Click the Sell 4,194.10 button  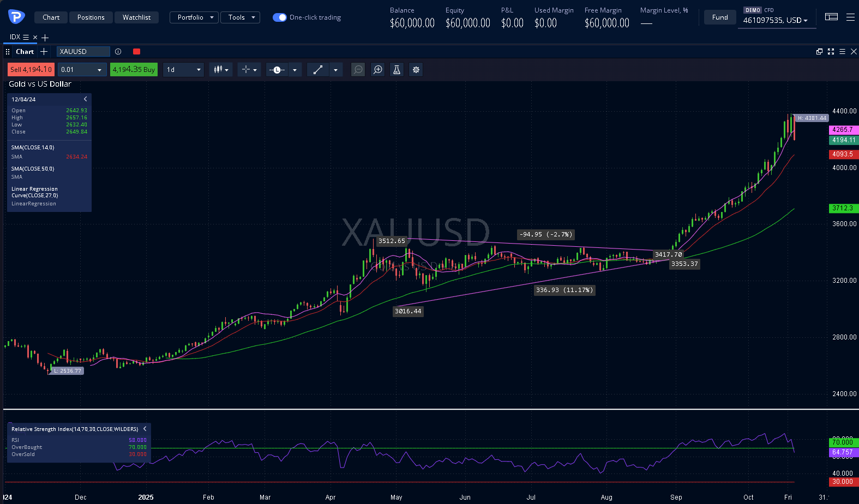click(31, 70)
